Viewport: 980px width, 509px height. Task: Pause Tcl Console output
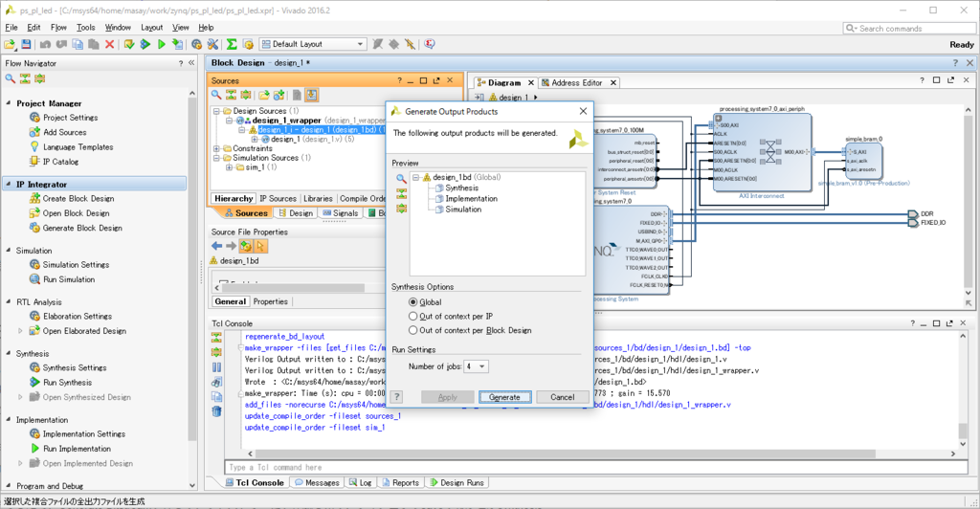pyautogui.click(x=216, y=367)
